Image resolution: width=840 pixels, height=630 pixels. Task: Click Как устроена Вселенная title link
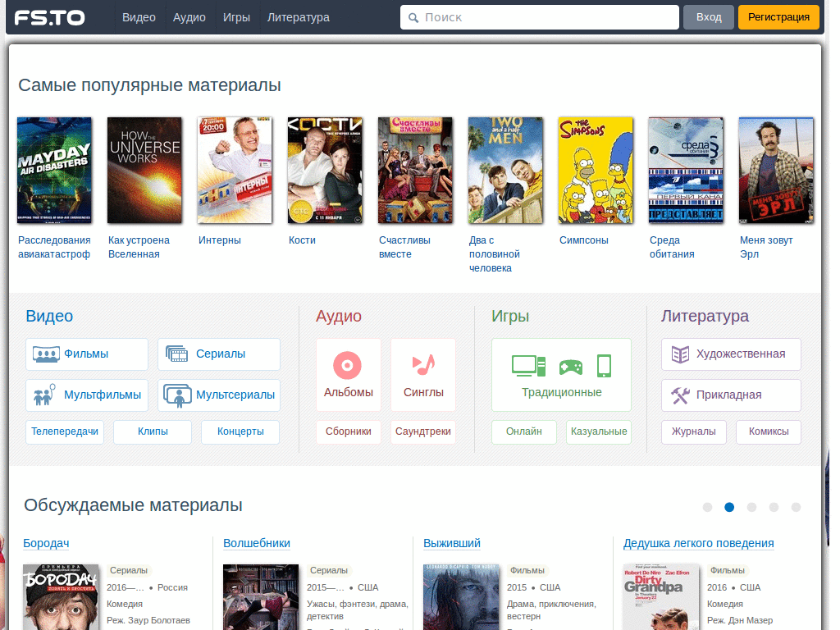click(139, 247)
